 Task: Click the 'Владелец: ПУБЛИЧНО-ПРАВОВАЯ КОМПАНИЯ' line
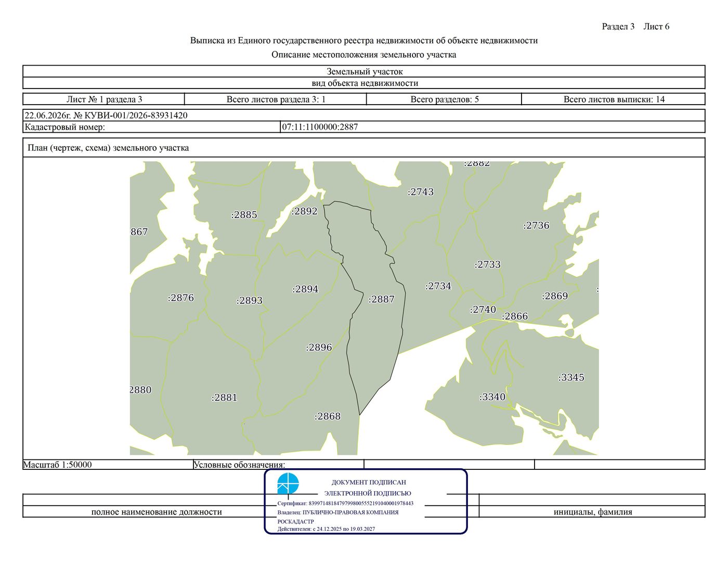click(x=338, y=512)
